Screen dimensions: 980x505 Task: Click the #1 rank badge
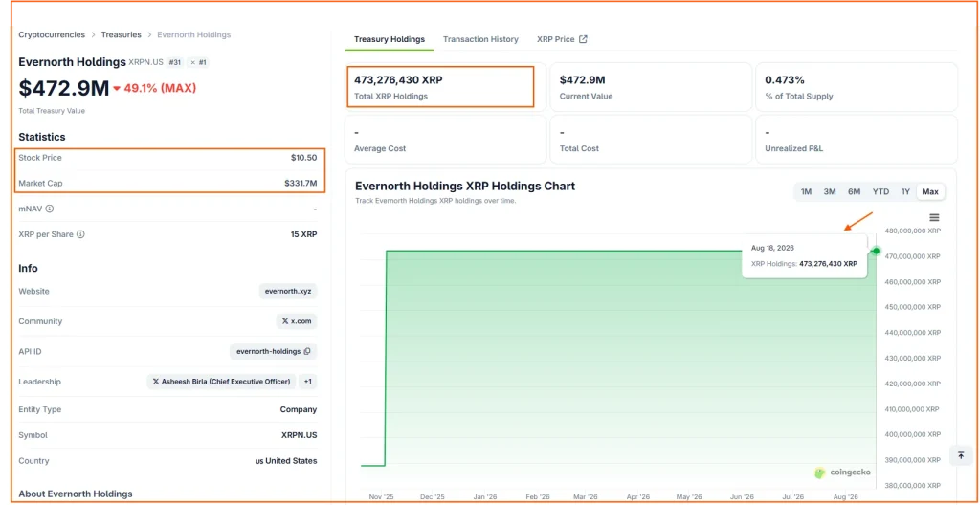[198, 62]
